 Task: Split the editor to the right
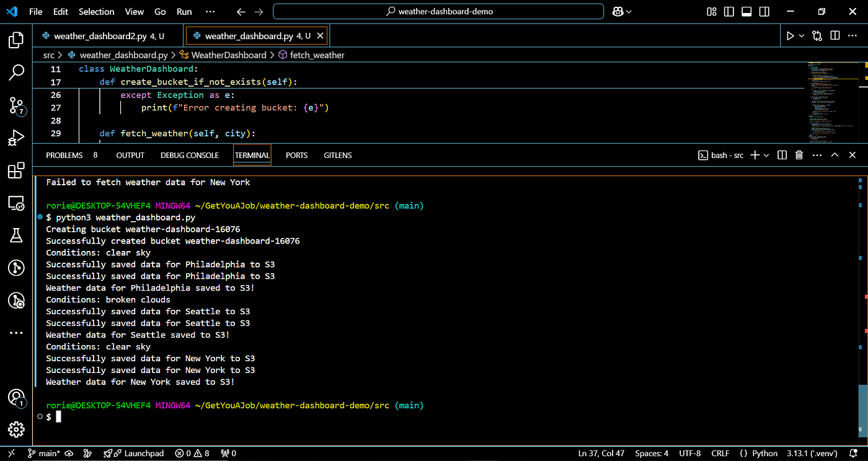pyautogui.click(x=835, y=36)
